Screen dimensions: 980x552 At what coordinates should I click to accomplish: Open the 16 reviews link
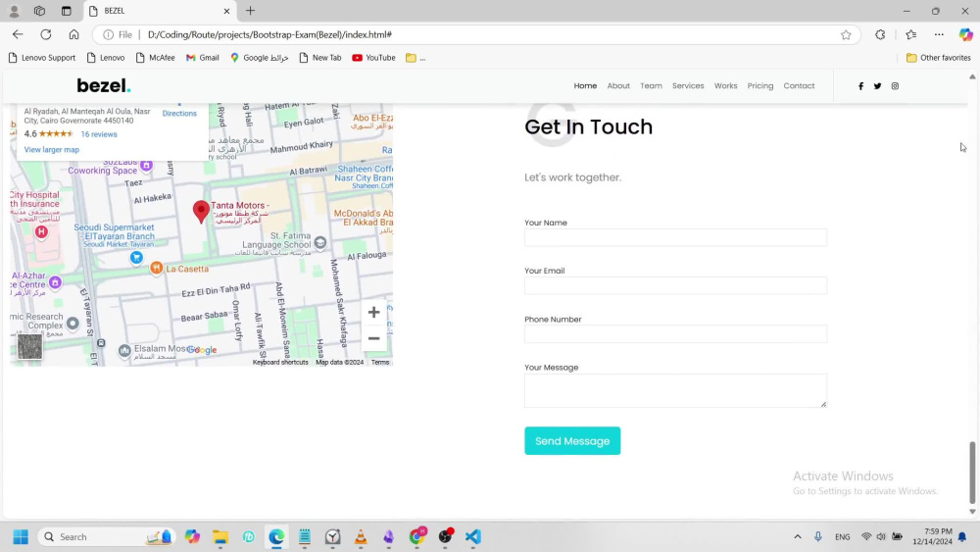point(99,134)
